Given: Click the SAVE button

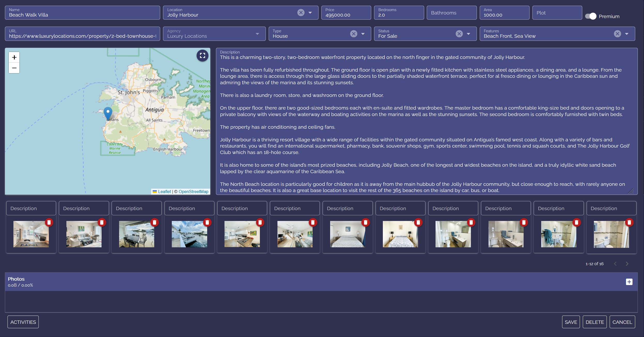Looking at the screenshot, I should pyautogui.click(x=571, y=322).
